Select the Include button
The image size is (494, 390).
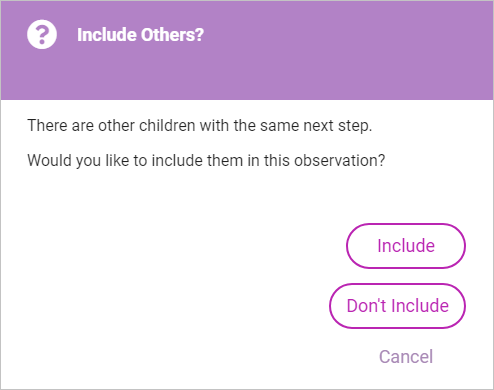tap(406, 246)
